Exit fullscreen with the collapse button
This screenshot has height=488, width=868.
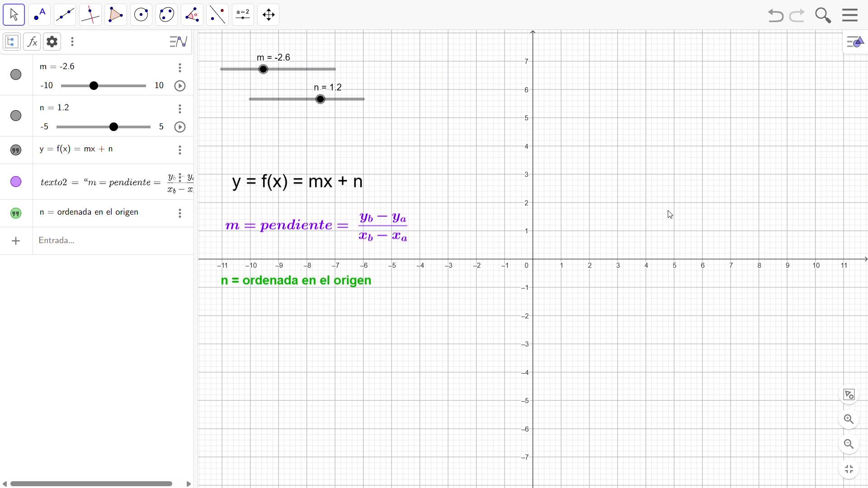coord(849,469)
